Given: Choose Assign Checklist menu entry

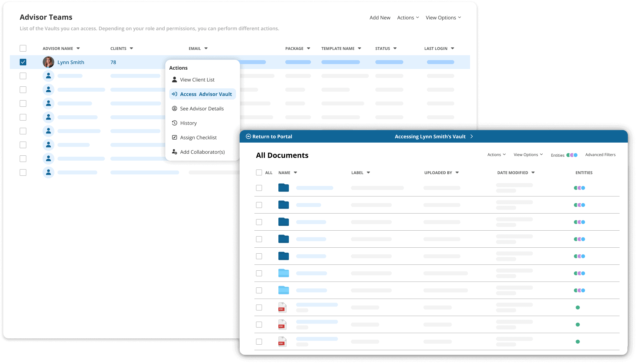Looking at the screenshot, I should [x=198, y=137].
